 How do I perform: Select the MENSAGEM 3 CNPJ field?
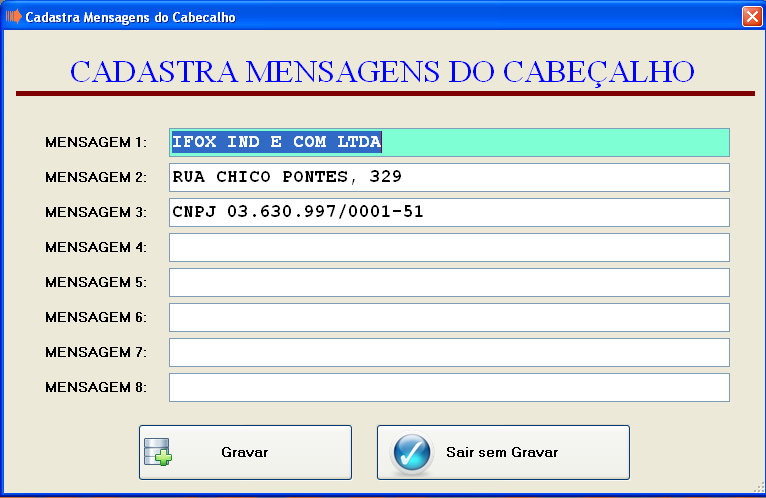(x=449, y=213)
